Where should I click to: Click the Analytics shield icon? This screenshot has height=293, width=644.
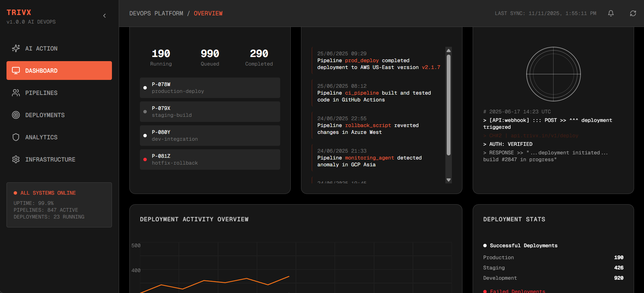tap(16, 137)
